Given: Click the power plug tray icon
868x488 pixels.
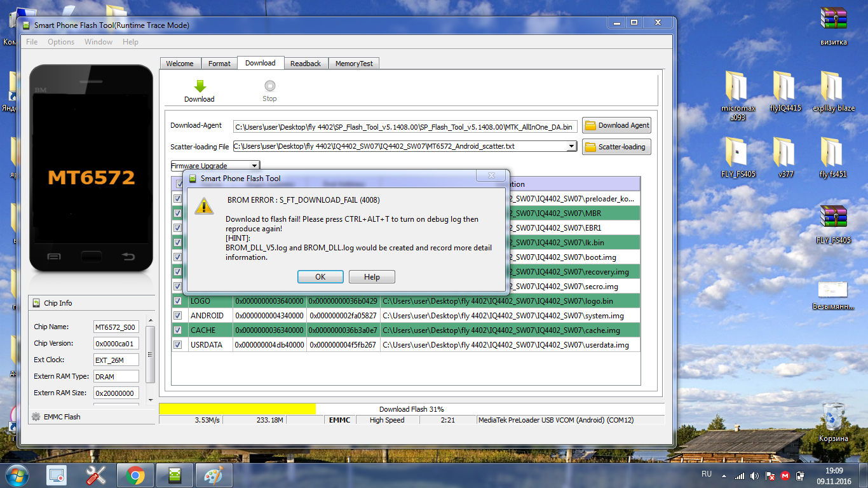Looking at the screenshot, I should click(x=801, y=475).
